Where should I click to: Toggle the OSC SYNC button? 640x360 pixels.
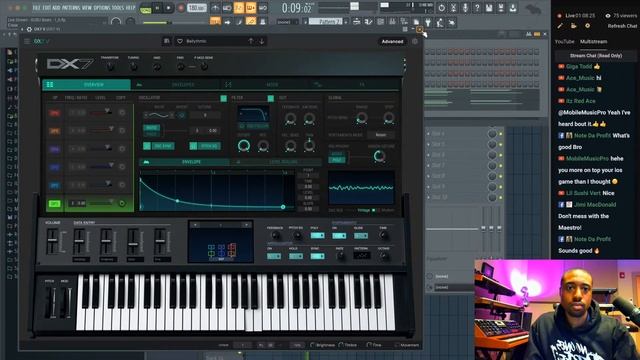tap(159, 146)
